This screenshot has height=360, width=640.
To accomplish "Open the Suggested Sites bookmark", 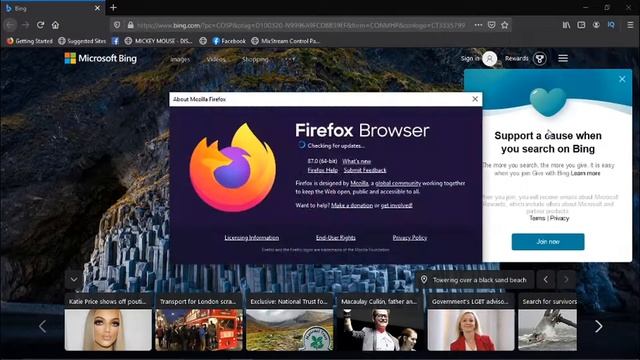I will 82,41.
